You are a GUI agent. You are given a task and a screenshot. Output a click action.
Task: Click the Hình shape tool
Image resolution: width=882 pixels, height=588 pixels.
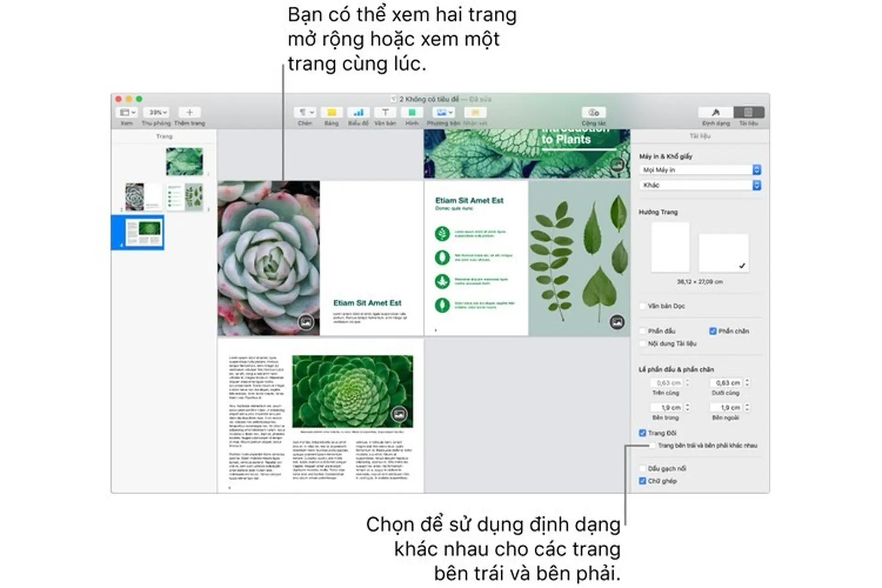412,113
